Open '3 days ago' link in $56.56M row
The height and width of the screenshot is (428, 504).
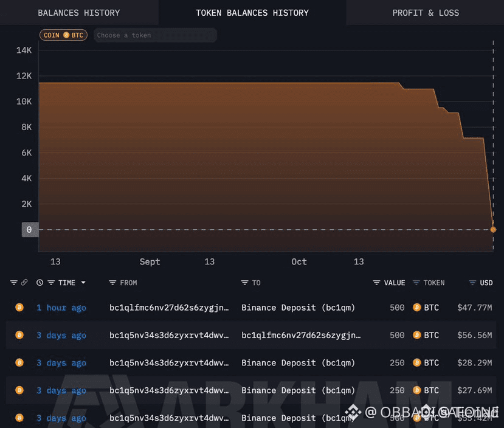coord(61,336)
